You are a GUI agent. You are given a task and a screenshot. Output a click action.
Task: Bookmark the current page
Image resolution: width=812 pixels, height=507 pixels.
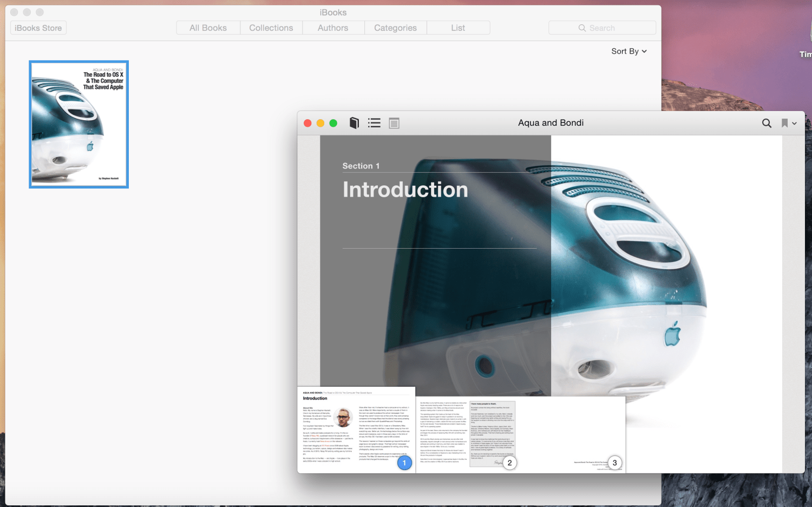784,123
